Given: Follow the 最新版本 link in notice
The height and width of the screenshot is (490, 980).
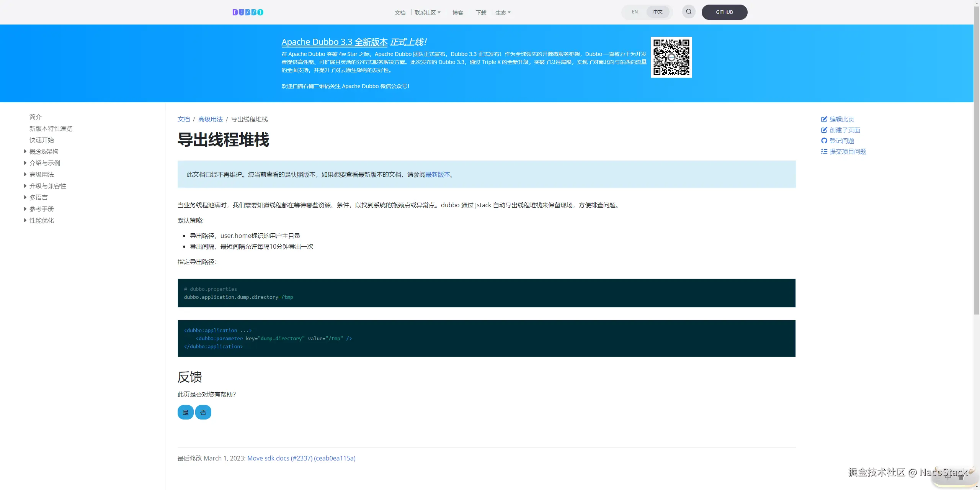Looking at the screenshot, I should (x=438, y=174).
